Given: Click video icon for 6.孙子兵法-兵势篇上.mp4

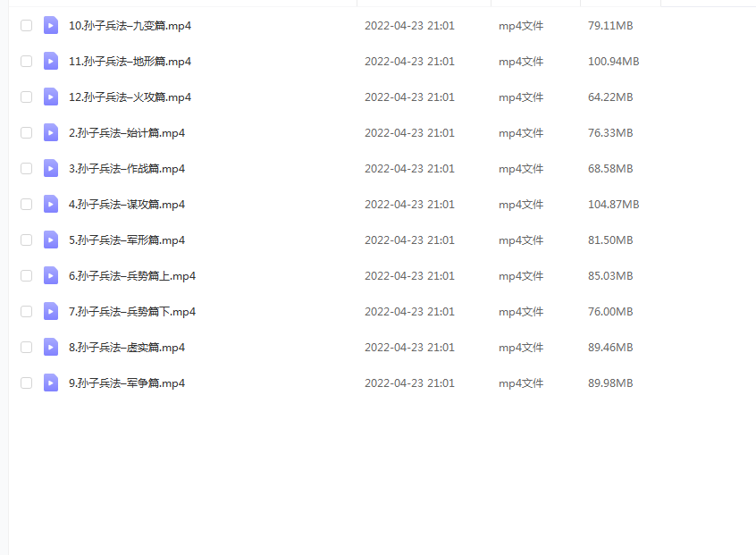Looking at the screenshot, I should 51,276.
